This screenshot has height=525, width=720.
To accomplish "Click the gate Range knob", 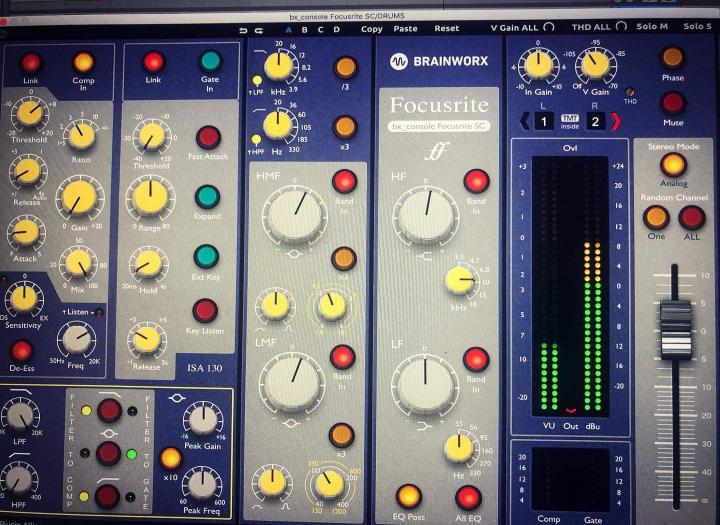I will (150, 198).
